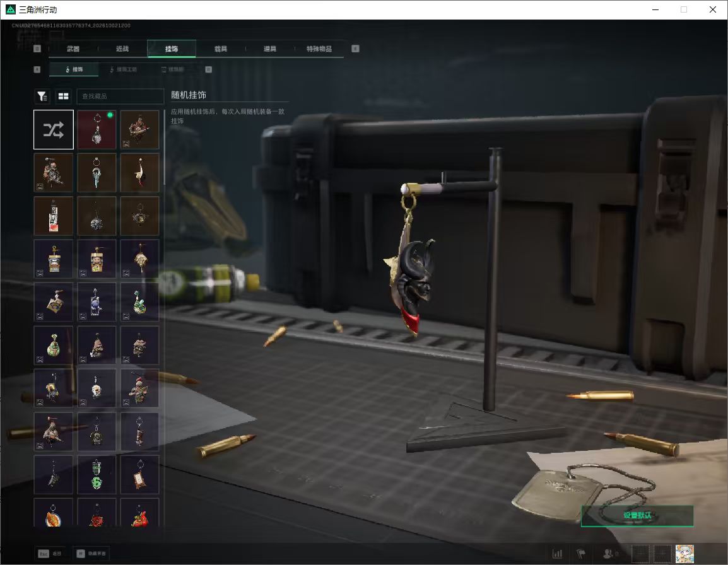Switch to grid view layout icon
This screenshot has width=728, height=565.
(63, 96)
